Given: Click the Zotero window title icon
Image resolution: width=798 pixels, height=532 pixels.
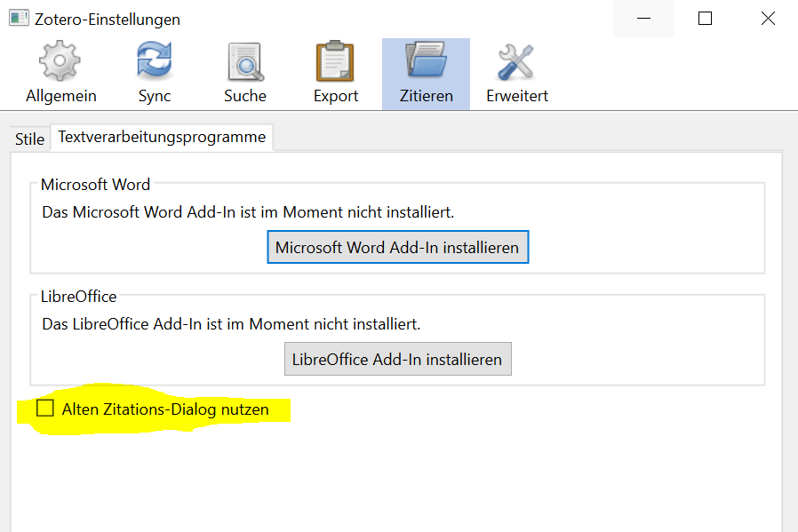Looking at the screenshot, I should coord(19,19).
